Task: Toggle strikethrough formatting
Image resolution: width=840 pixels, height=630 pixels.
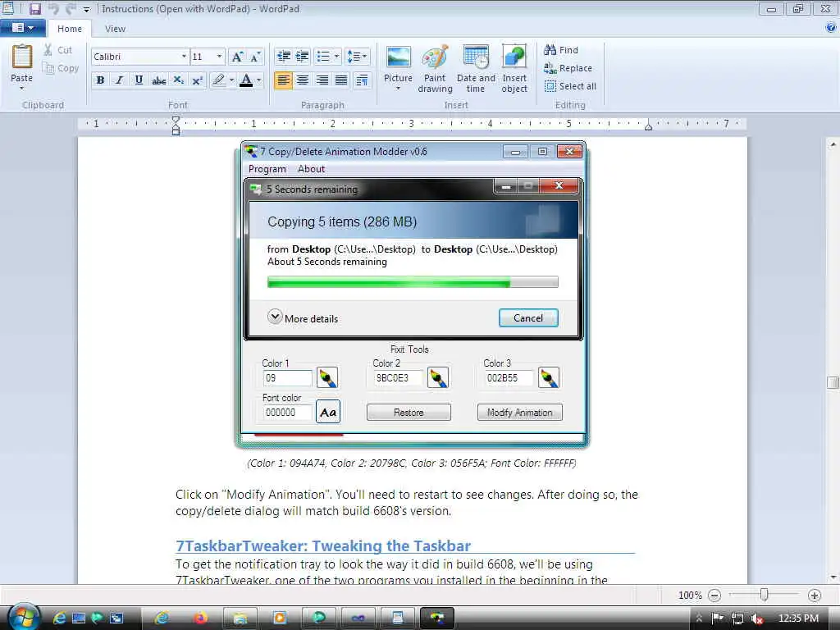Action: click(158, 80)
